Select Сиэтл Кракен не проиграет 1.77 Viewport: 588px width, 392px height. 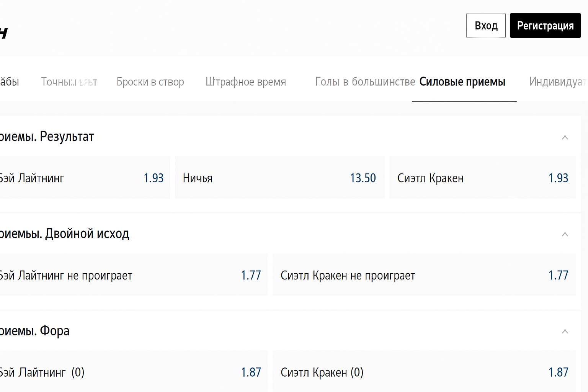(424, 275)
